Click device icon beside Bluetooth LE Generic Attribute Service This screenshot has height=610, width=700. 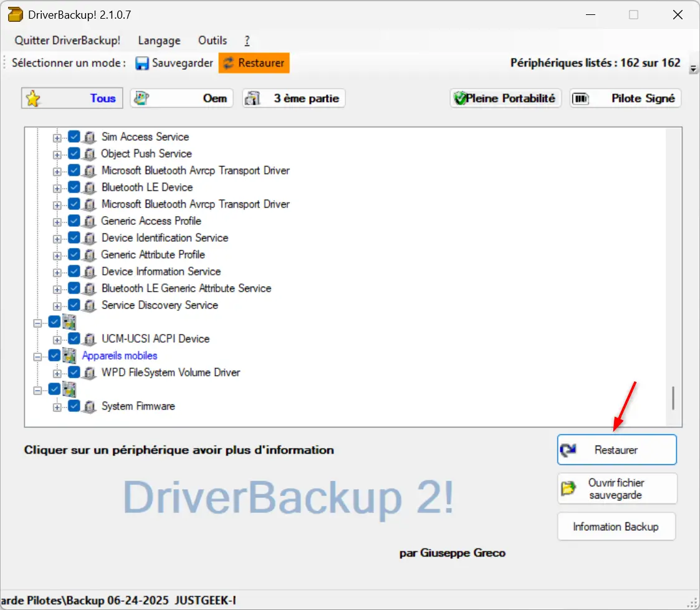coord(90,288)
